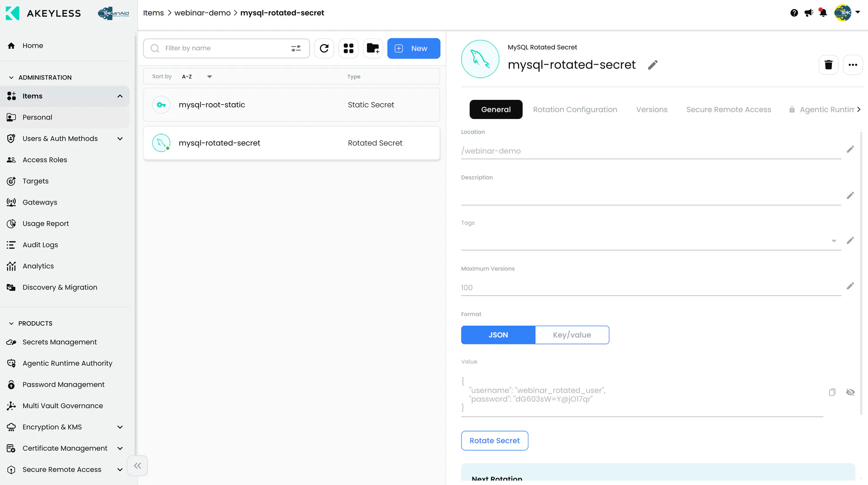This screenshot has height=485, width=868.
Task: Open the Versions tab
Action: pyautogui.click(x=652, y=109)
